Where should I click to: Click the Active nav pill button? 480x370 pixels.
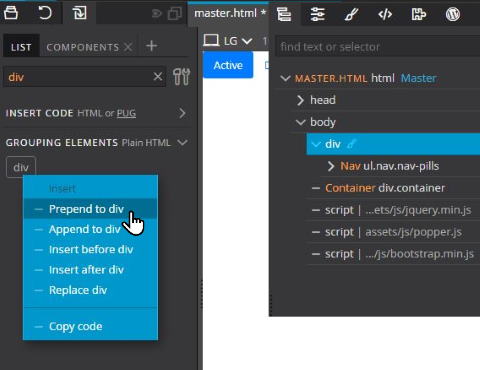tap(228, 65)
